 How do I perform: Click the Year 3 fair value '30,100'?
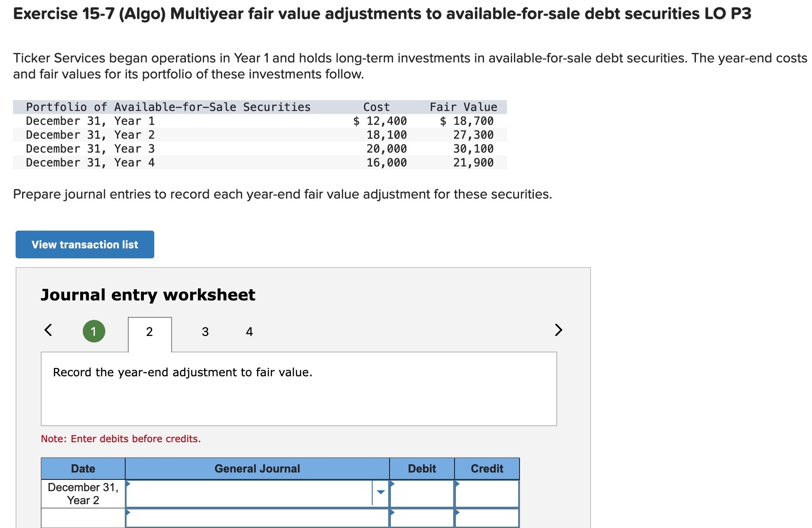[474, 149]
